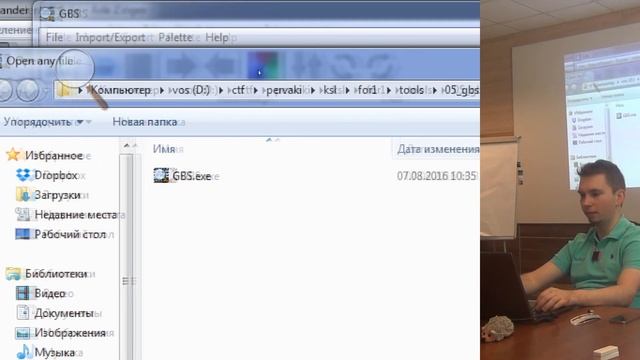Click tools in the breadcrumb path
640x360 pixels.
[411, 90]
